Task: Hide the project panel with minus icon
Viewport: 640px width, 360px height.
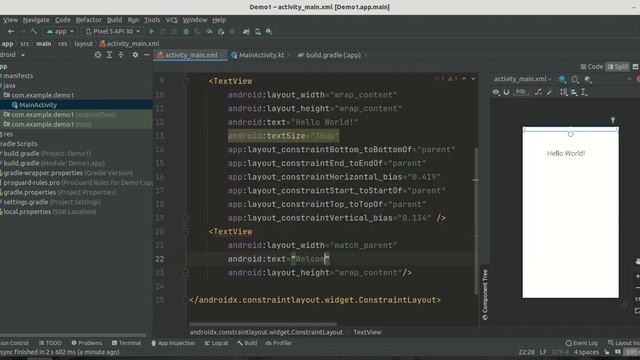Action: pyautogui.click(x=147, y=55)
